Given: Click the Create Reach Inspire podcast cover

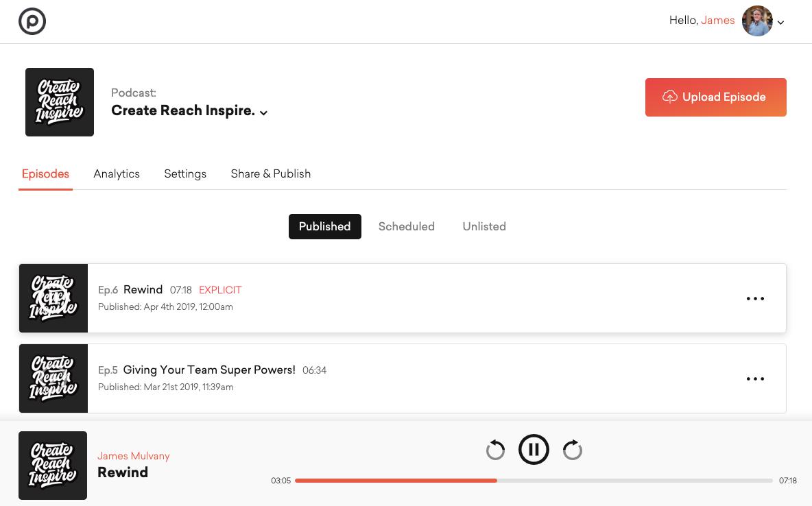Looking at the screenshot, I should [60, 102].
